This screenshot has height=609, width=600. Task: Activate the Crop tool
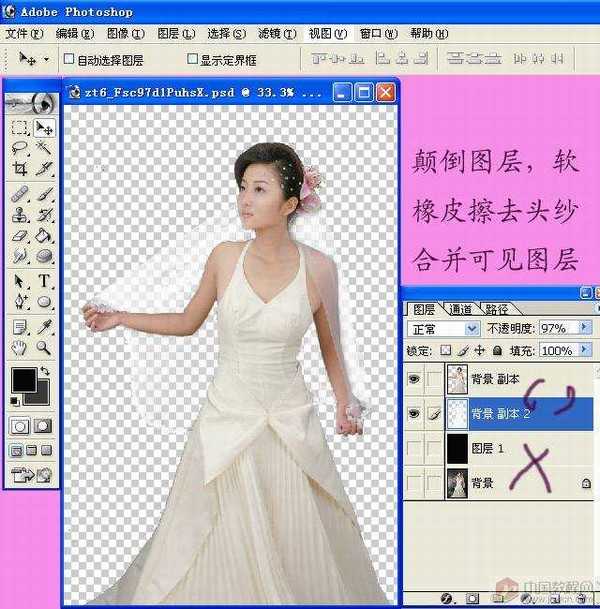coord(19,168)
